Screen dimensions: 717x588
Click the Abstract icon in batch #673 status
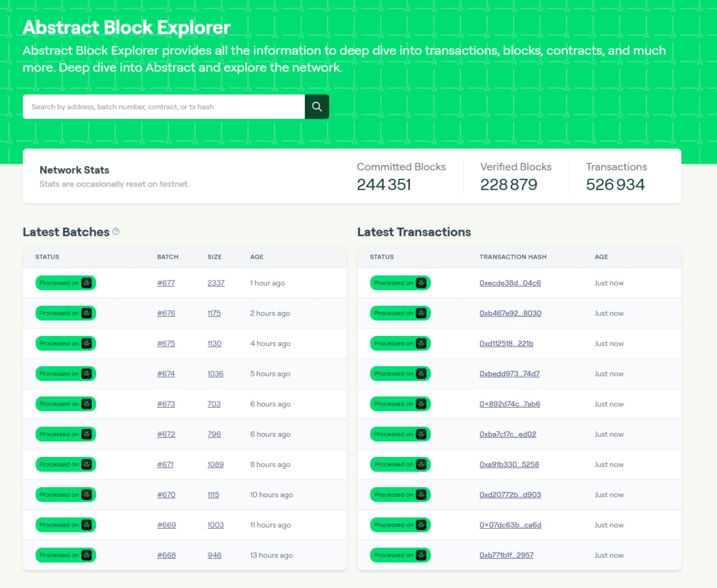click(87, 404)
